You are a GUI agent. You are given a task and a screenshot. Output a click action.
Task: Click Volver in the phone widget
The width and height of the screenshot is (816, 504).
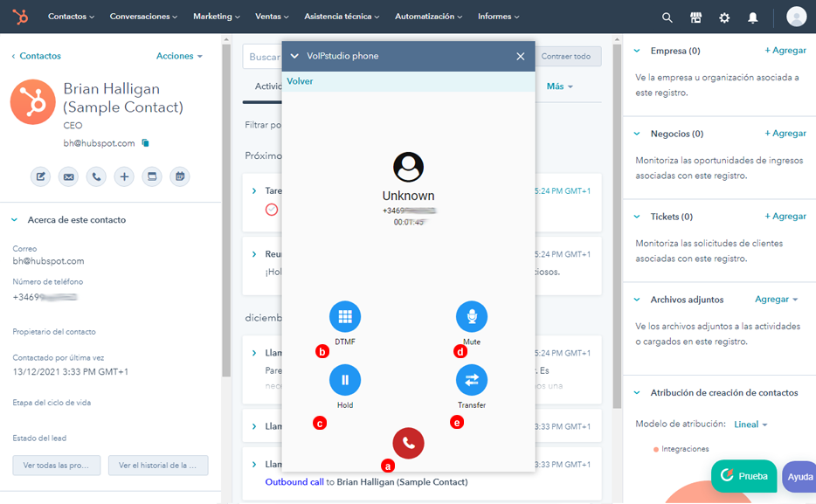pos(300,81)
